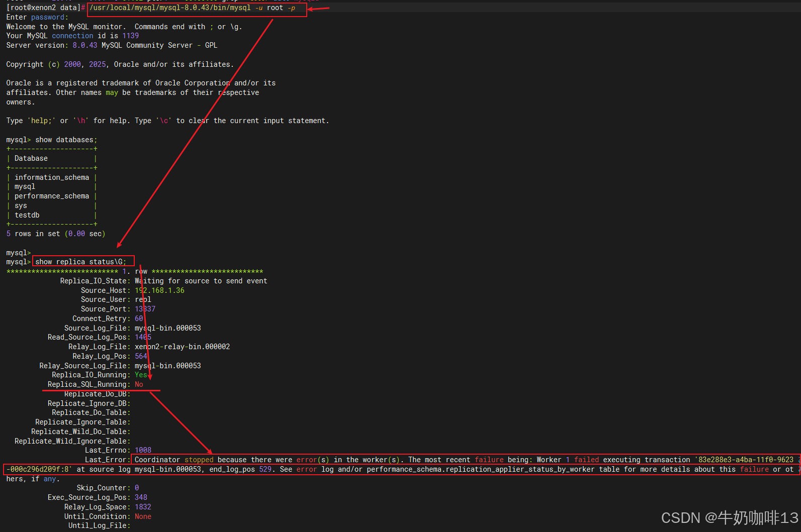This screenshot has width=801, height=532.
Task: Click the "Type 'help;'" hint line
Action: [167, 121]
